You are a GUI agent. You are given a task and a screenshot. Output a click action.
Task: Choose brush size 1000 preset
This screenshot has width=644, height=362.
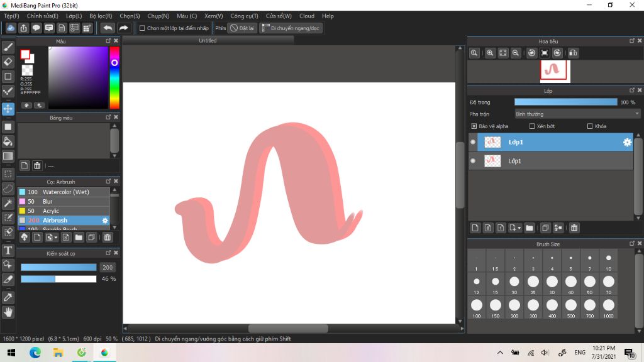coord(608,308)
